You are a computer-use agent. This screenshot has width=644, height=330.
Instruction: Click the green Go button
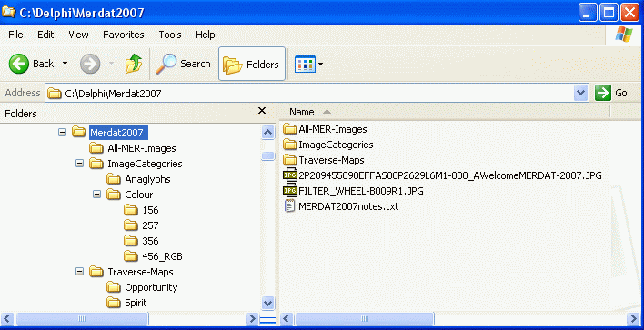pos(611,93)
